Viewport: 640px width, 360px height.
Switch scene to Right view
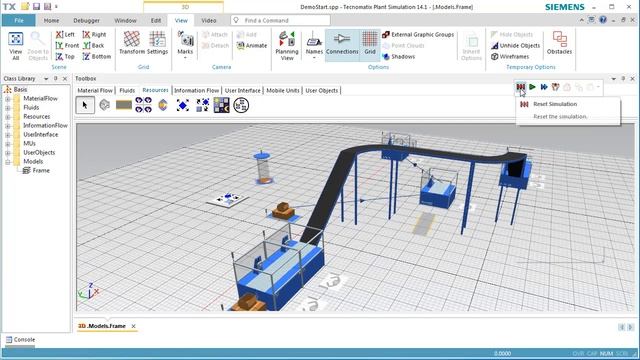coord(94,35)
